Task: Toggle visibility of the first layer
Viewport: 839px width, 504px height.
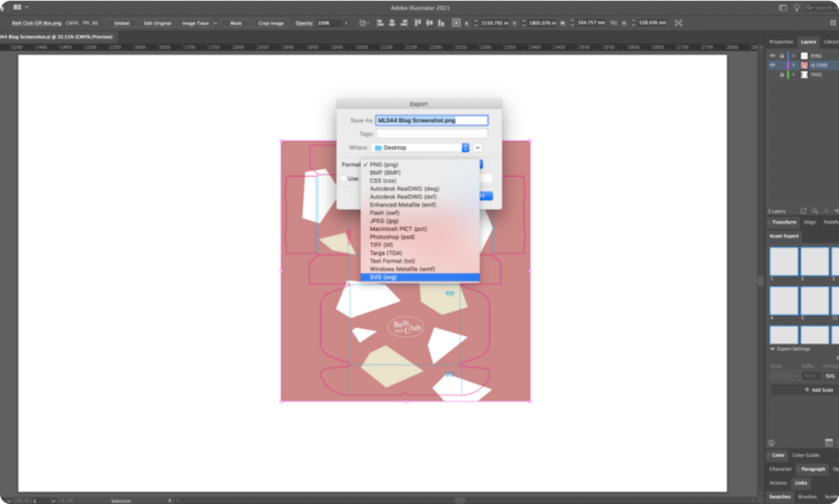Action: tap(772, 56)
